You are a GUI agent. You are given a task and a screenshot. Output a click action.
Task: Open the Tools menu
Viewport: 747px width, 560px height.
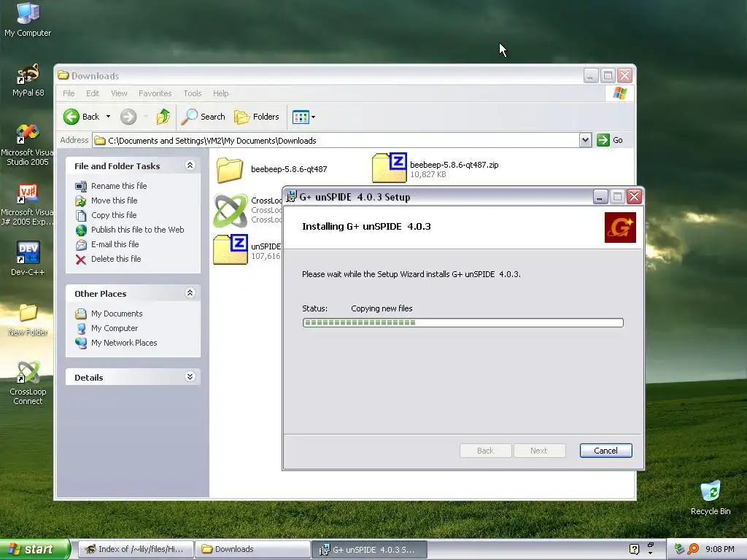click(193, 93)
